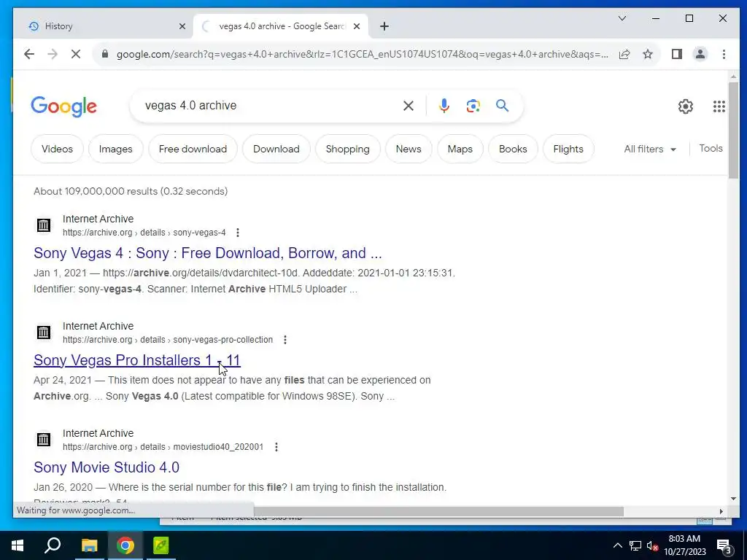Go back using the browser back arrow
Viewport: 747px width, 560px height.
pos(29,54)
